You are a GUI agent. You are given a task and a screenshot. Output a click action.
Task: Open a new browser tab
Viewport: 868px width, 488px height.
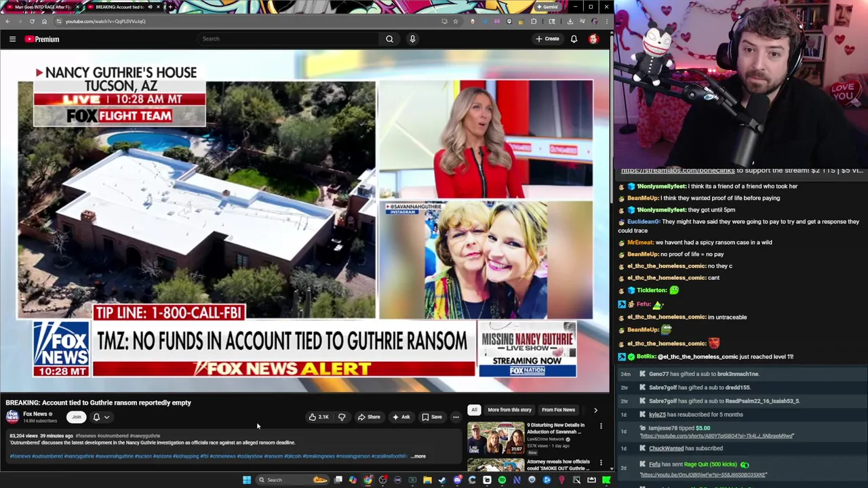point(170,7)
